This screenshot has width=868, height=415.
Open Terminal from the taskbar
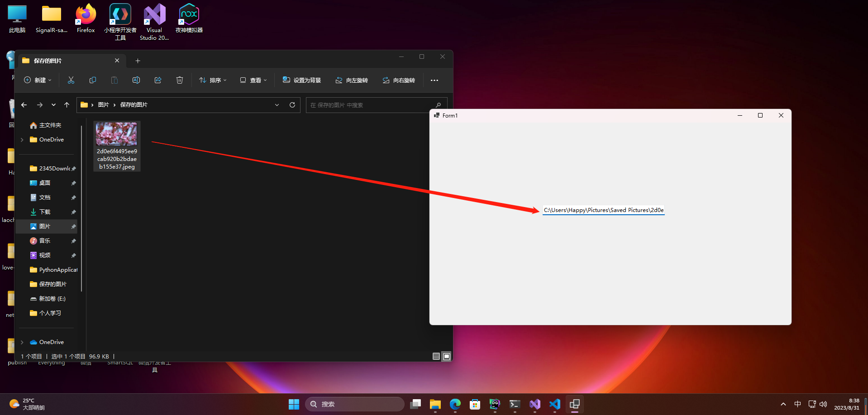(515, 404)
